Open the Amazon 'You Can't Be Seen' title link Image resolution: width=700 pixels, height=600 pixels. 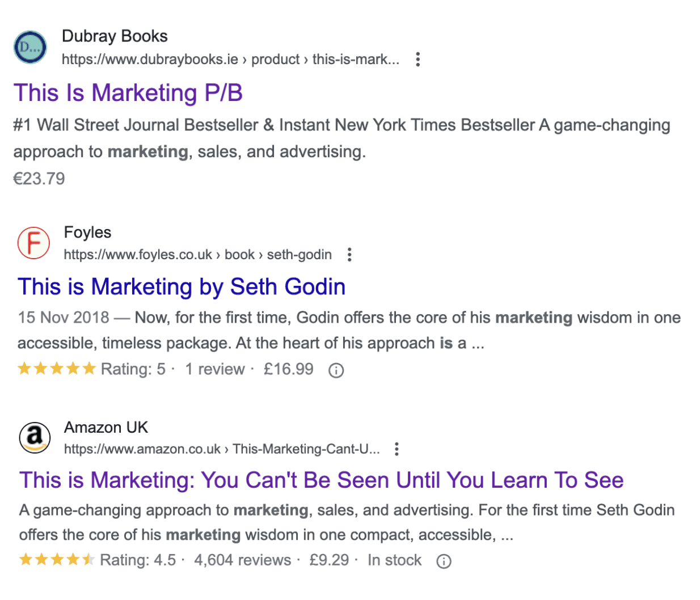[x=321, y=480]
